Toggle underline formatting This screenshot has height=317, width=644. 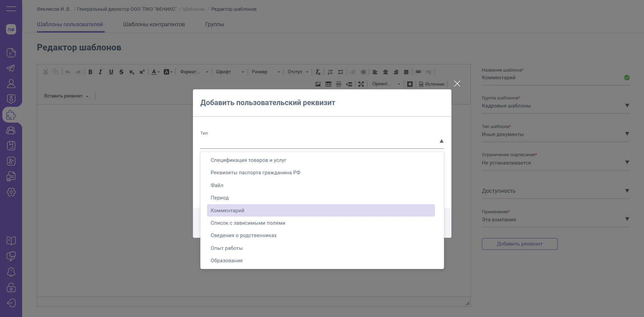pyautogui.click(x=111, y=72)
